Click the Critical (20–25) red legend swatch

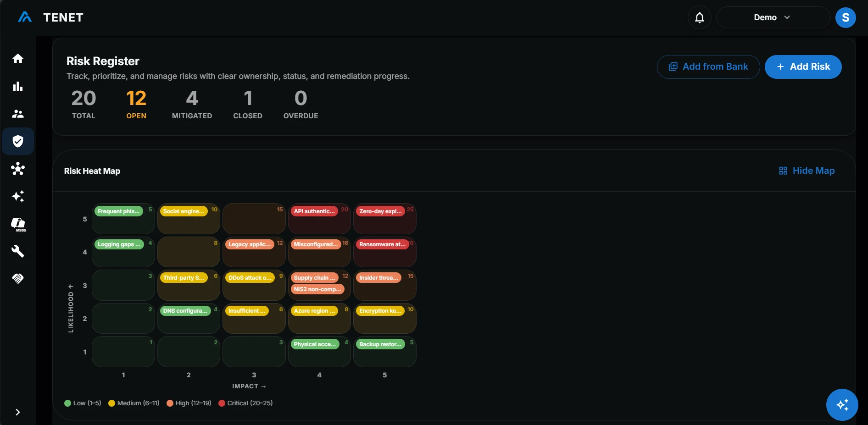click(222, 403)
